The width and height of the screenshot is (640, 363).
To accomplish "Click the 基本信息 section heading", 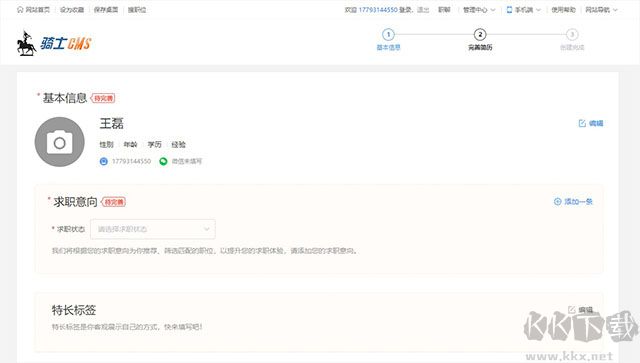I will 65,98.
